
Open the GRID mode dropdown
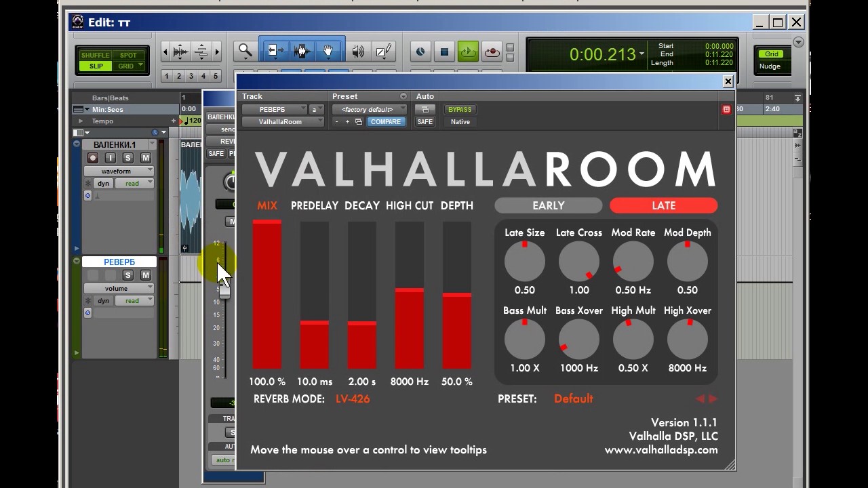pyautogui.click(x=128, y=66)
